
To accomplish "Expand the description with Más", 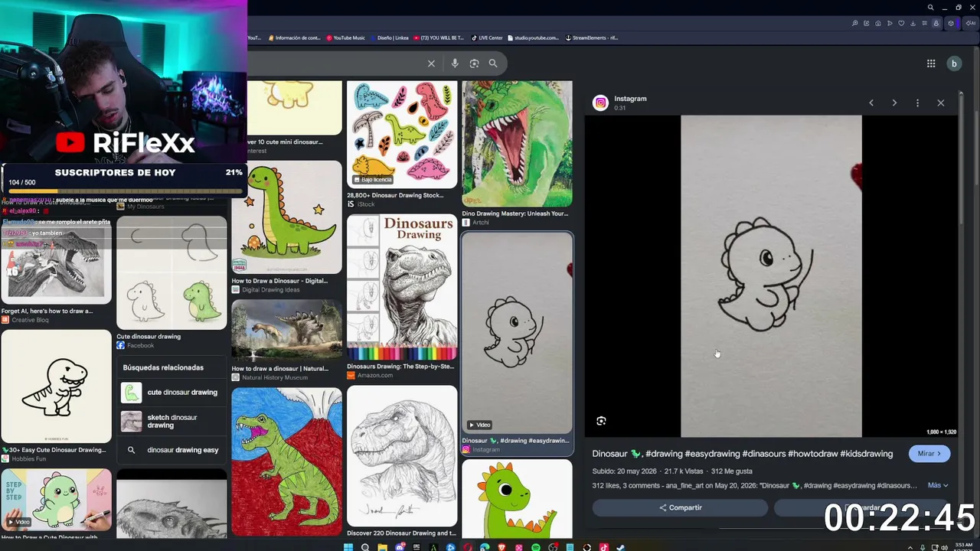I will pyautogui.click(x=938, y=485).
